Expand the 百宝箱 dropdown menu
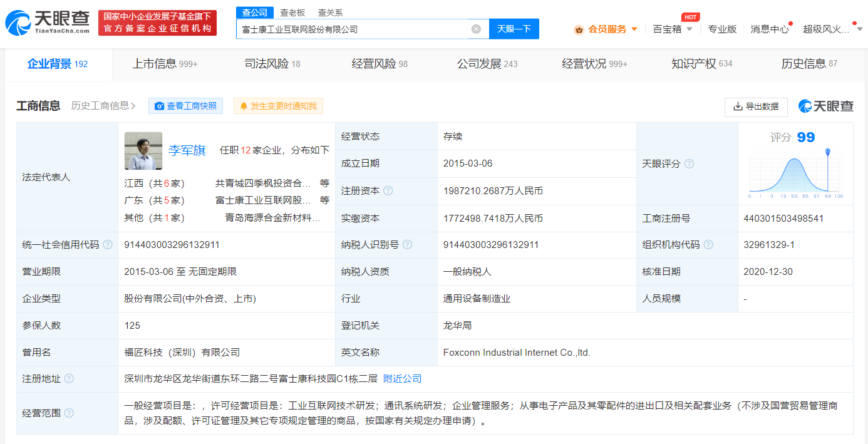Image resolution: width=868 pixels, height=444 pixels. point(690,29)
